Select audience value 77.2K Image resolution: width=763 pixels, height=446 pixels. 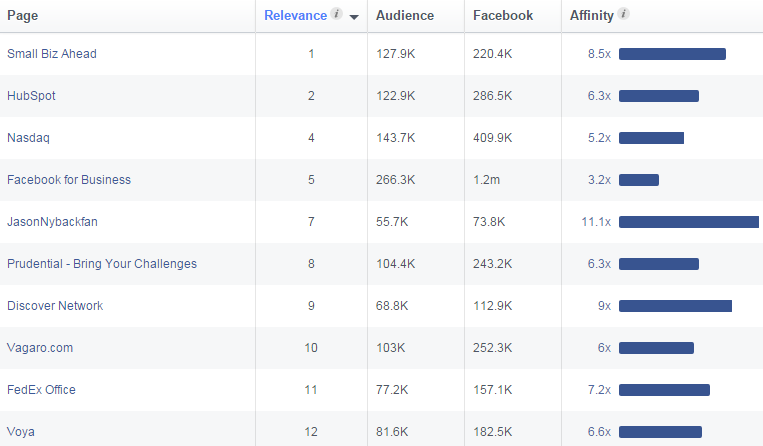pyautogui.click(x=392, y=390)
